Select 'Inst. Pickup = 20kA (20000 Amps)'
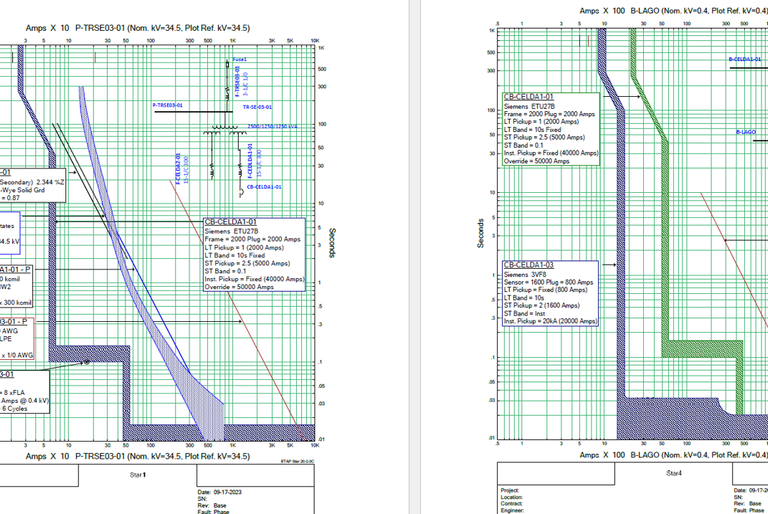The image size is (768, 514). click(x=551, y=321)
